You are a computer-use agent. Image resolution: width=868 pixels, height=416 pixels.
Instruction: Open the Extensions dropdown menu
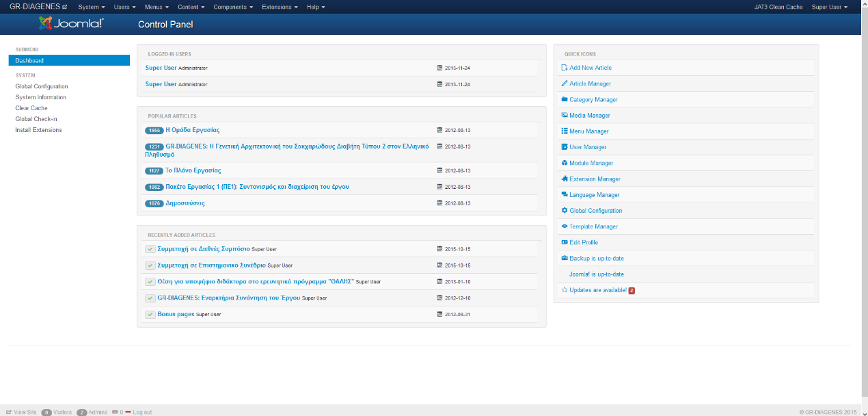pos(280,7)
